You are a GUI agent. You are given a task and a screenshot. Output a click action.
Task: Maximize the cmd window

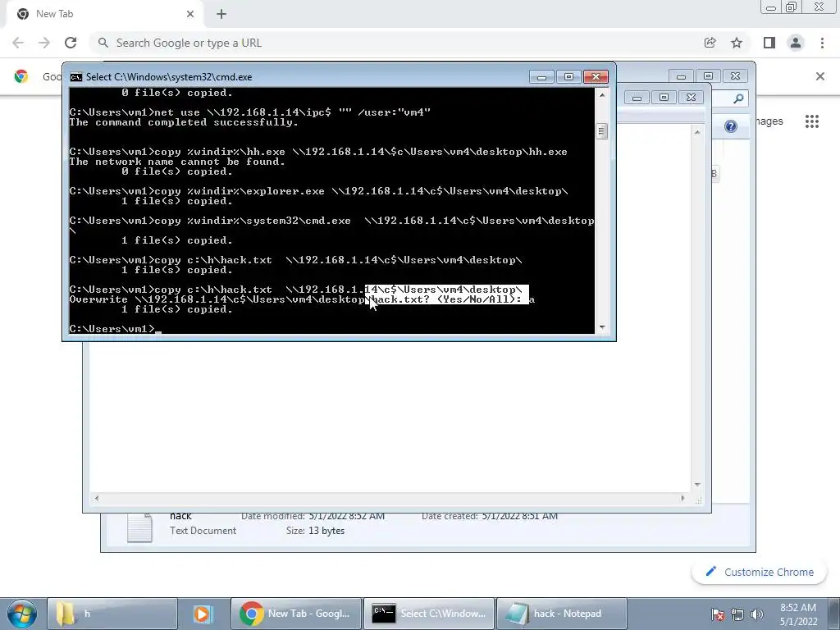tap(568, 76)
